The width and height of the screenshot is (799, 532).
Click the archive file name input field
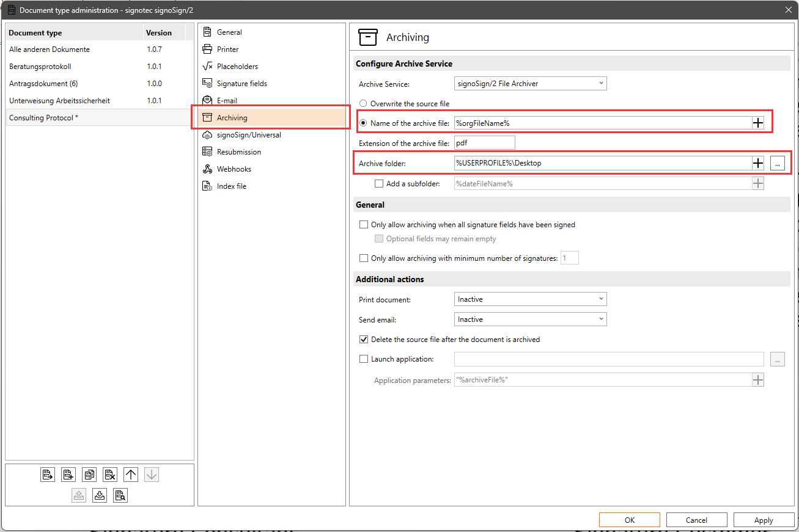tap(603, 123)
